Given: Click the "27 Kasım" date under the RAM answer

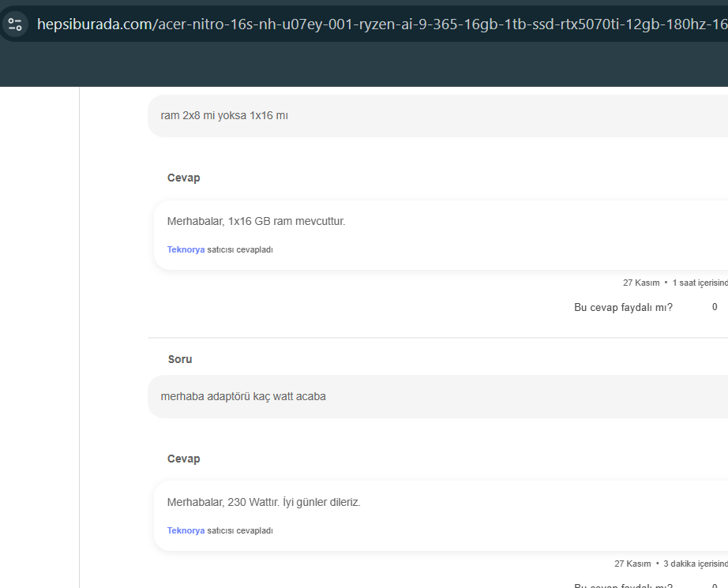Looking at the screenshot, I should [640, 283].
